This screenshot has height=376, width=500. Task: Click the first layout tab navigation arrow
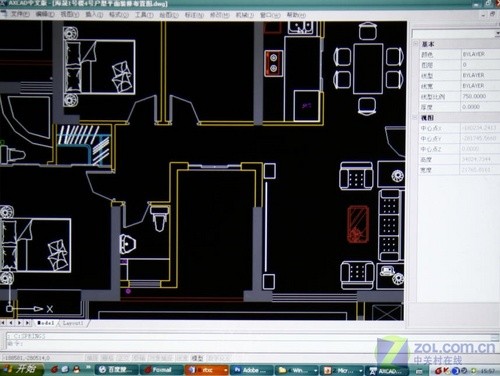click(x=3, y=323)
